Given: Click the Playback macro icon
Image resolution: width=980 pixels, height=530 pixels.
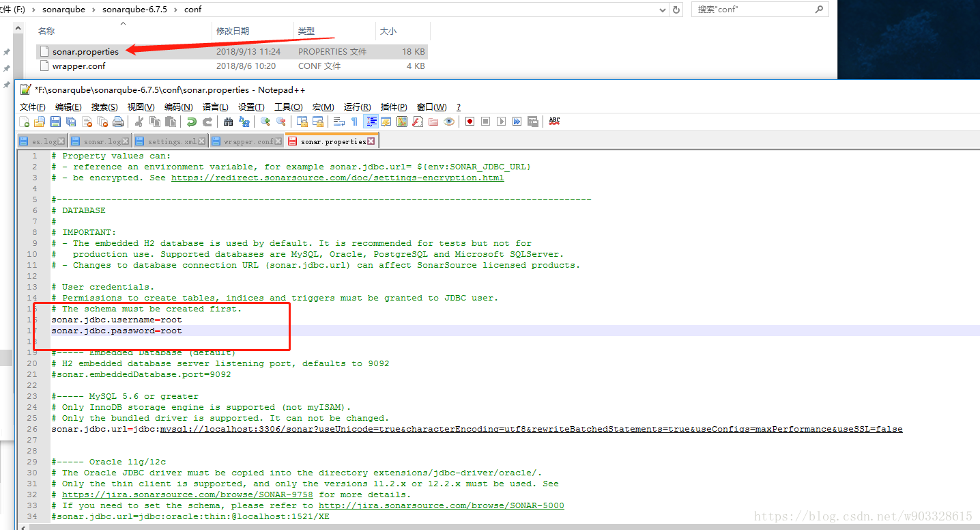Looking at the screenshot, I should 501,122.
